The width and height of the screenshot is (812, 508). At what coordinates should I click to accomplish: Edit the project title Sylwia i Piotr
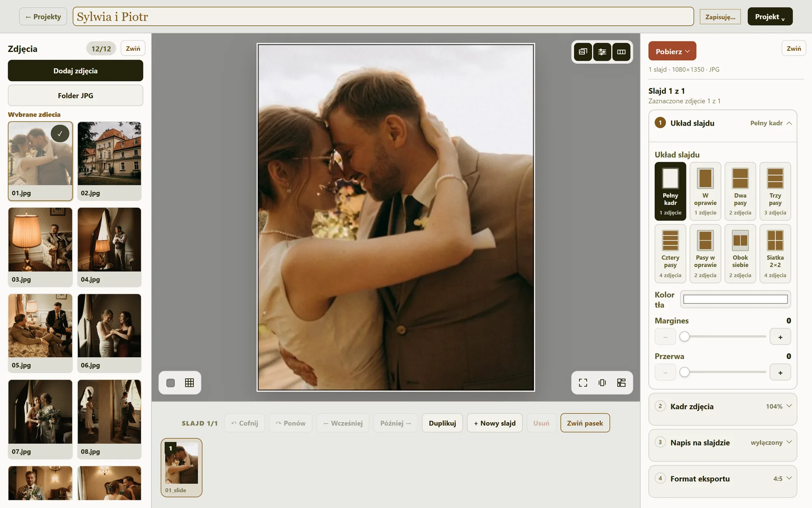[x=383, y=17]
